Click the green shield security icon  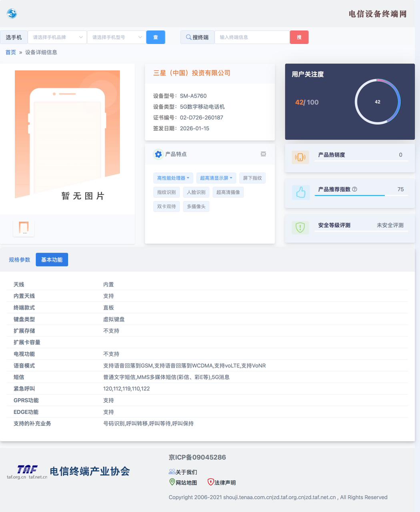point(300,228)
